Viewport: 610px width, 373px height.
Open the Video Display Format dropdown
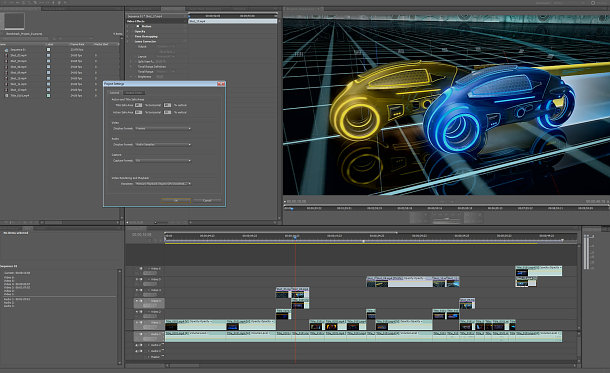pos(163,128)
